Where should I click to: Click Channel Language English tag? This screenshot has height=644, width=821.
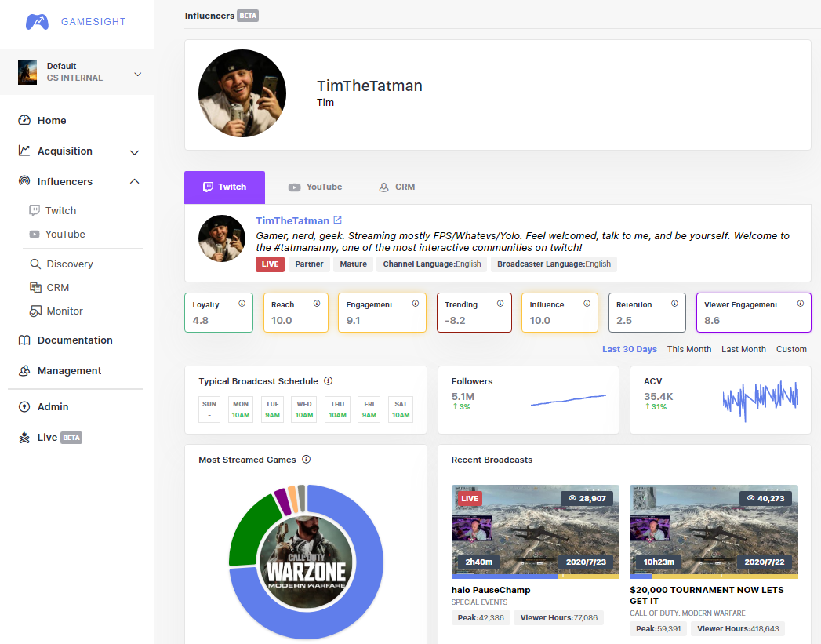432,264
